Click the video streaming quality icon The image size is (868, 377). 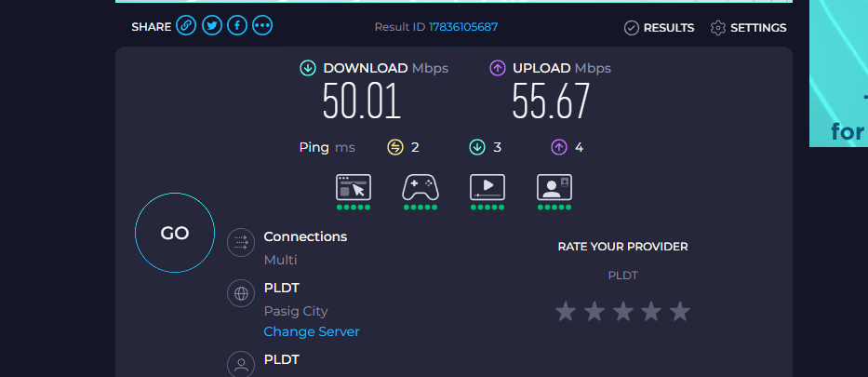pyautogui.click(x=487, y=187)
